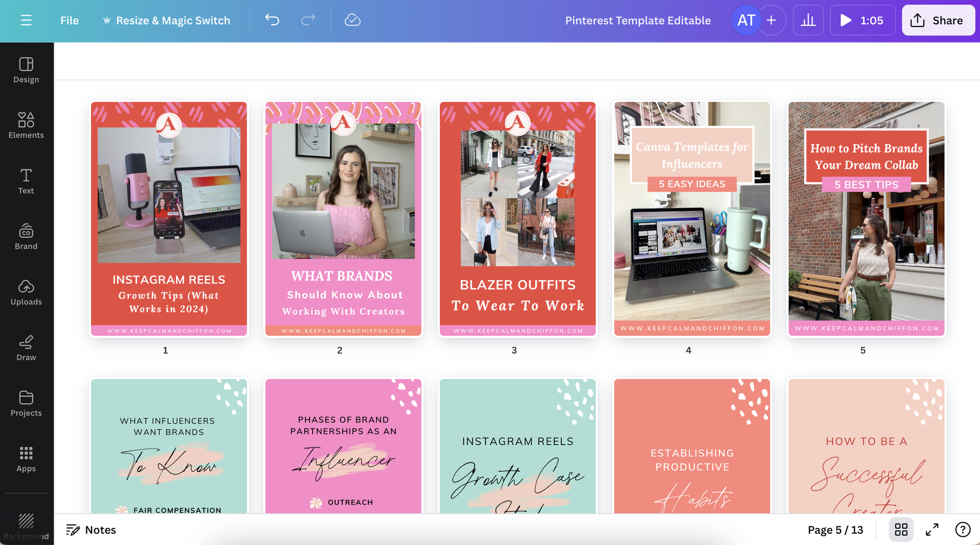Screen dimensions: 980x545
Task: Select How To Be A Successful page thumbnail
Action: [x=866, y=446]
